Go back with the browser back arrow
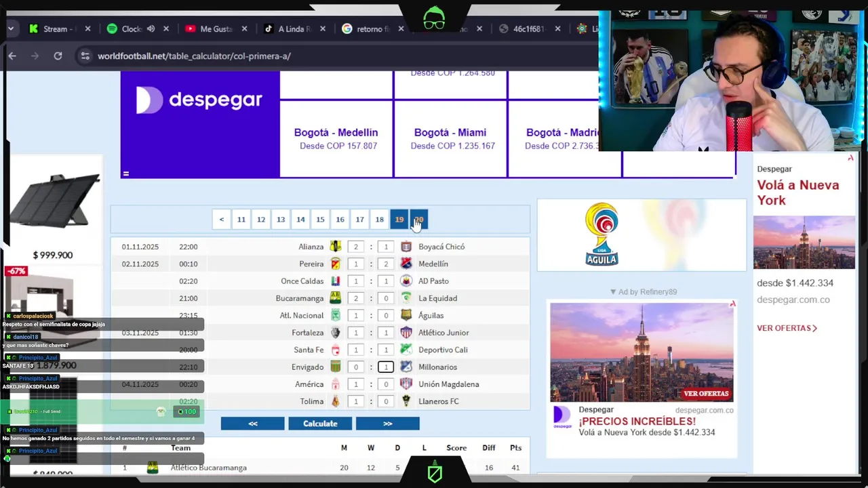Viewport: 868px width, 488px height. pos(12,56)
